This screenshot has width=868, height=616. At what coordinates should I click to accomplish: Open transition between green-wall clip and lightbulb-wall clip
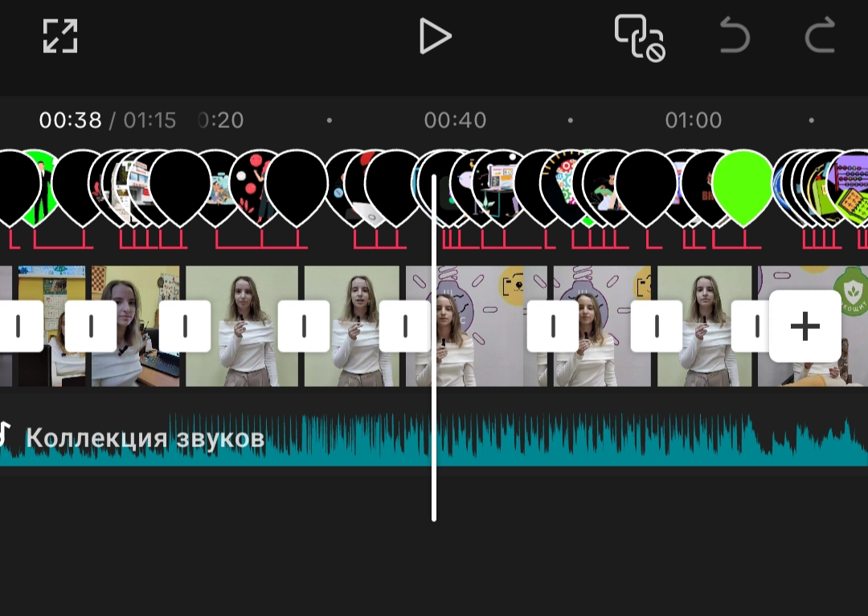click(405, 326)
